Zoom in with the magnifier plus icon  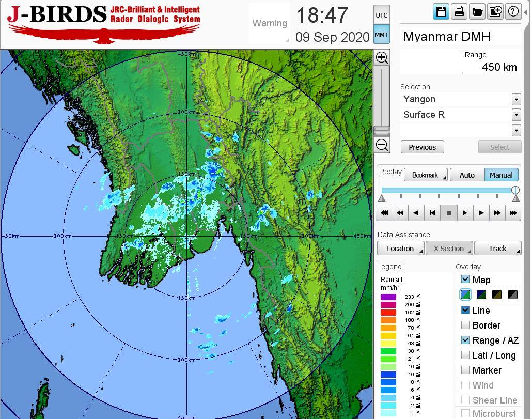click(x=382, y=57)
